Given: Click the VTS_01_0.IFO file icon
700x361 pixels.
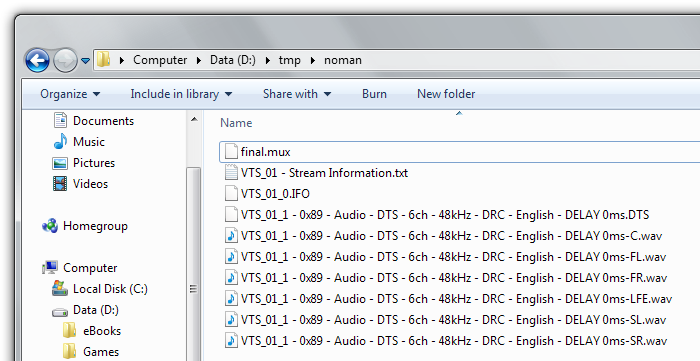Looking at the screenshot, I should pos(231,194).
